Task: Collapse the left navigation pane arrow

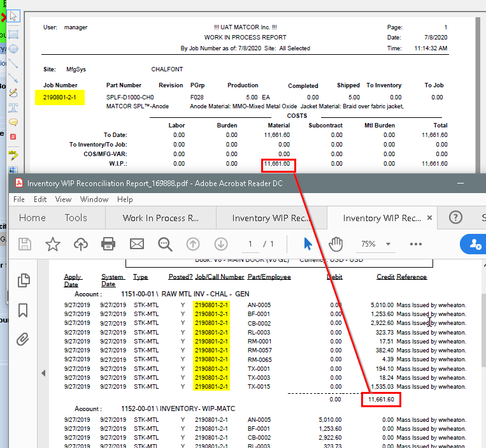Action: [x=43, y=373]
